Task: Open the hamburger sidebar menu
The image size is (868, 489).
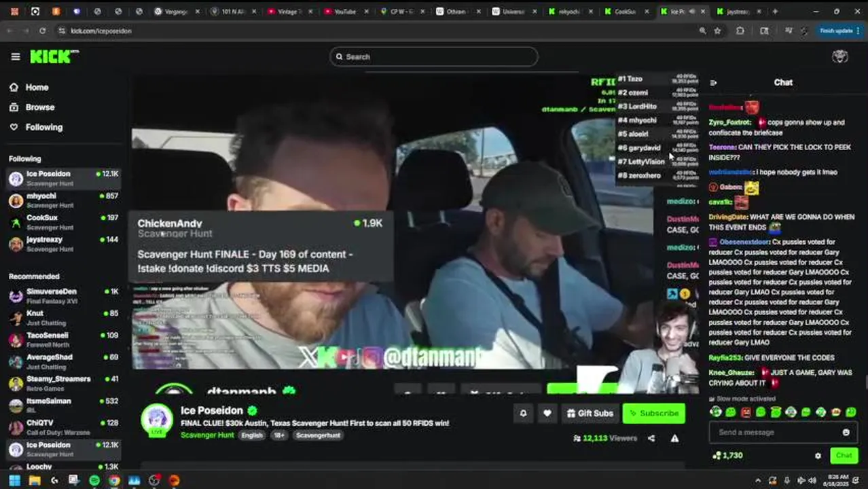Action: (x=15, y=57)
